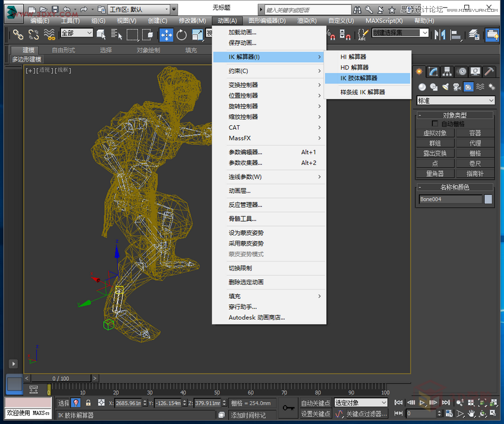504x424 pixels.
Task: Click the Align tool icon
Action: [x=456, y=34]
